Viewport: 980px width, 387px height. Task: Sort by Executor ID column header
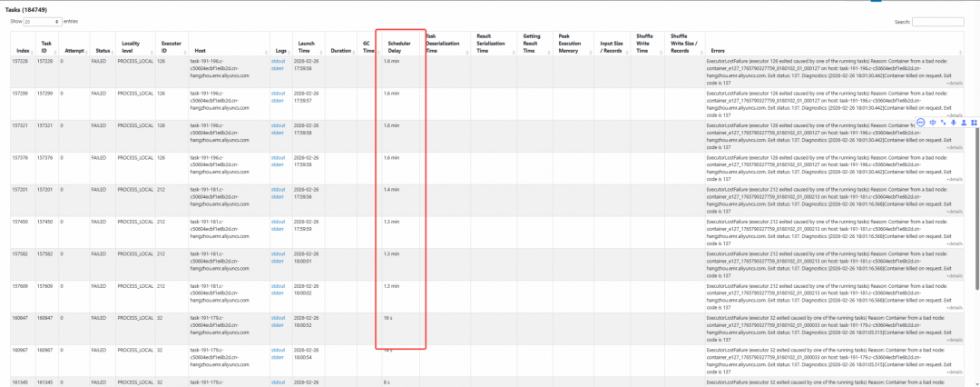pyautogui.click(x=171, y=46)
